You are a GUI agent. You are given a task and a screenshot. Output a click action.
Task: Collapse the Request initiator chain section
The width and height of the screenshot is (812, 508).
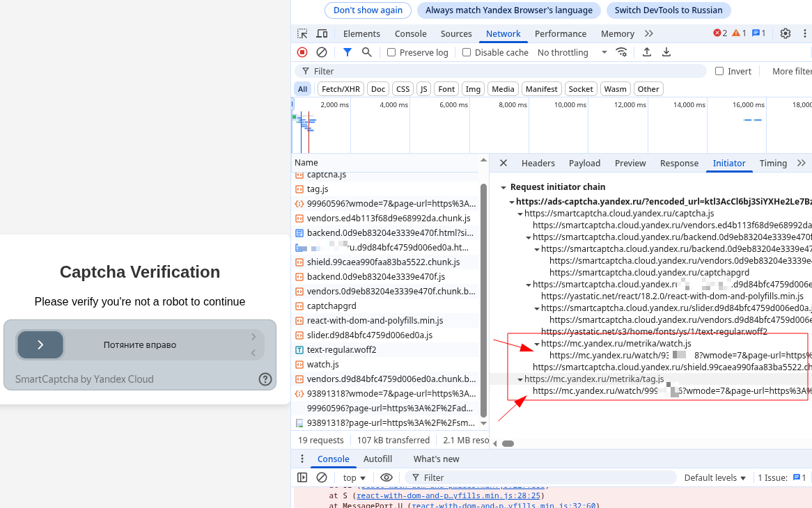point(503,187)
